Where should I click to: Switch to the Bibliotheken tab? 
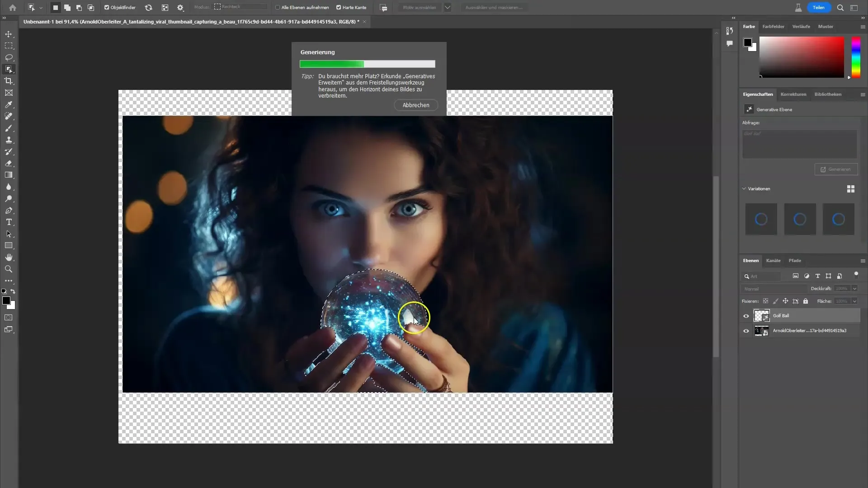click(x=827, y=94)
